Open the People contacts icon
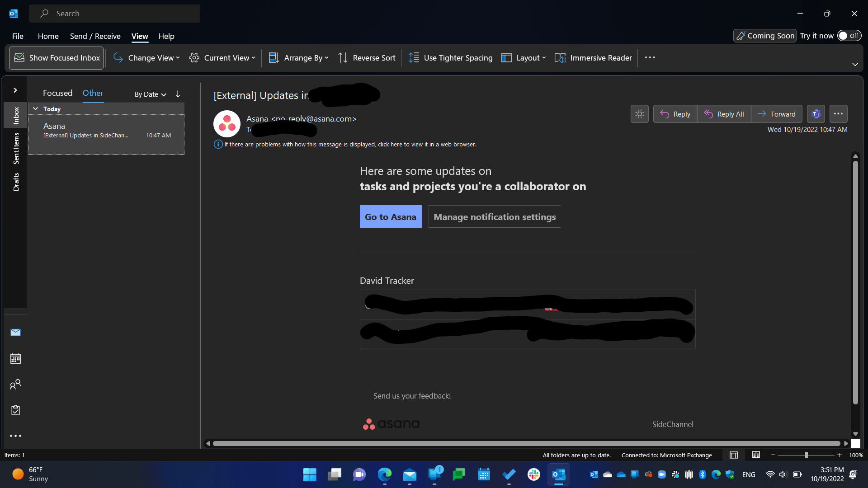Screen dimensions: 868x488 point(15,385)
